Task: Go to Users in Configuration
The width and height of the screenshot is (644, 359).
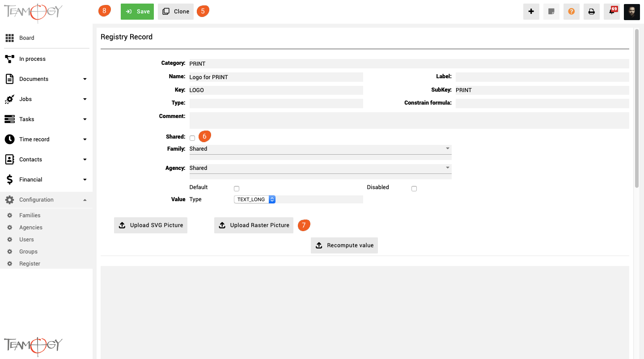Action: 26,240
